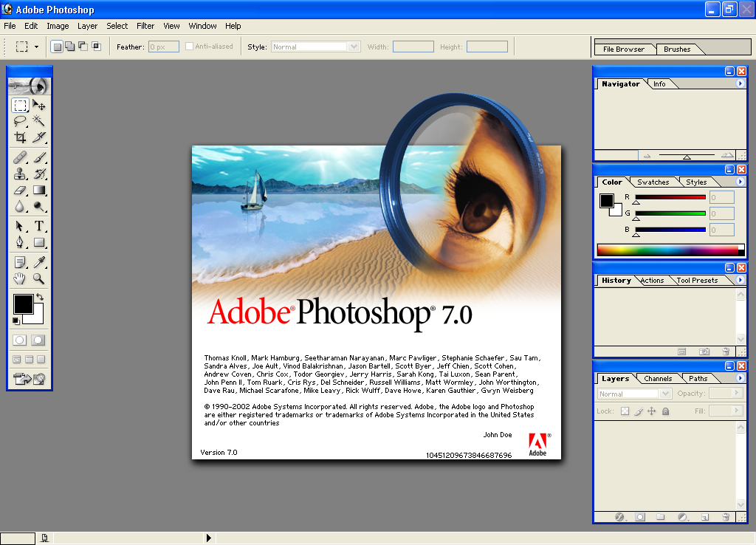Activate the Hand tool
This screenshot has width=756, height=545.
tap(20, 278)
